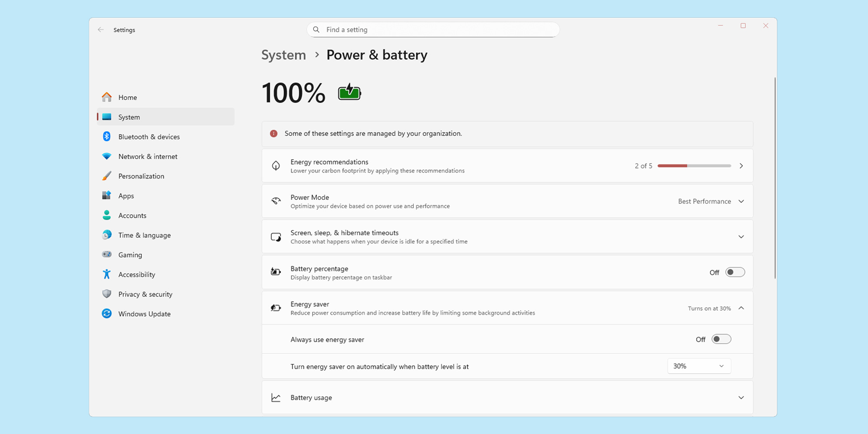Select the Bluetooth & devices icon

point(107,136)
